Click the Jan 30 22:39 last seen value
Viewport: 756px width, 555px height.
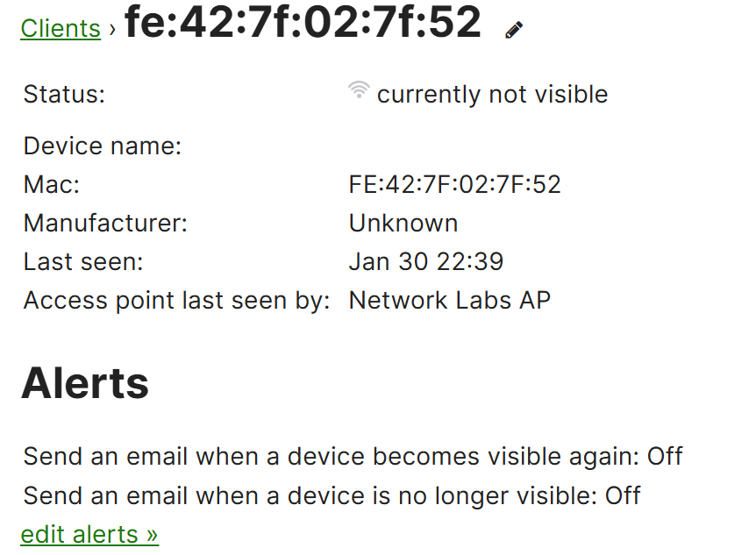425,261
